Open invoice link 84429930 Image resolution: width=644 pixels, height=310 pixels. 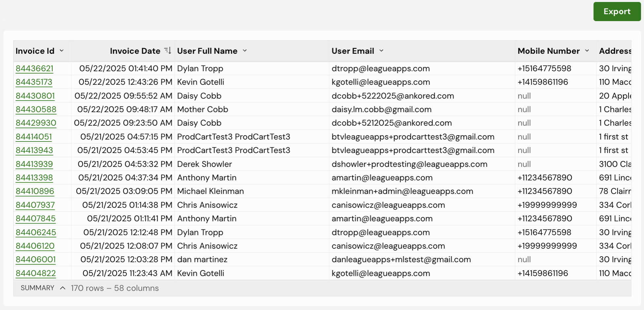[36, 123]
